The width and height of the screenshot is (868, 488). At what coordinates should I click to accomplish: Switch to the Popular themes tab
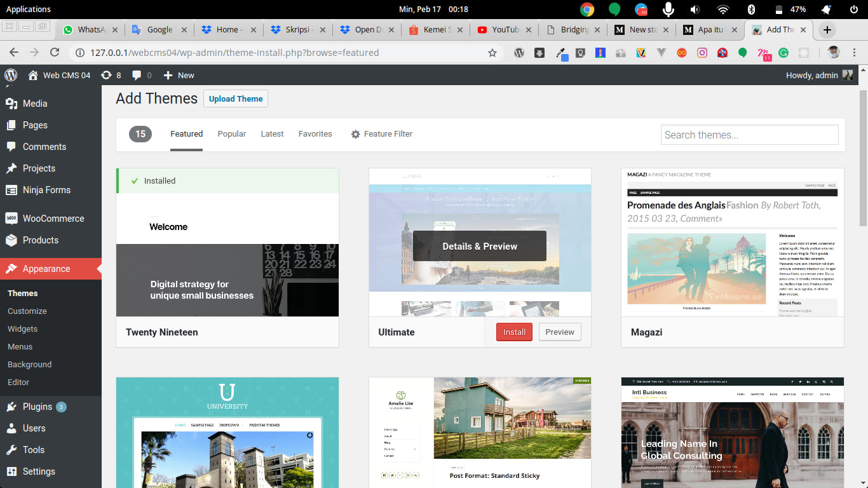tap(231, 134)
